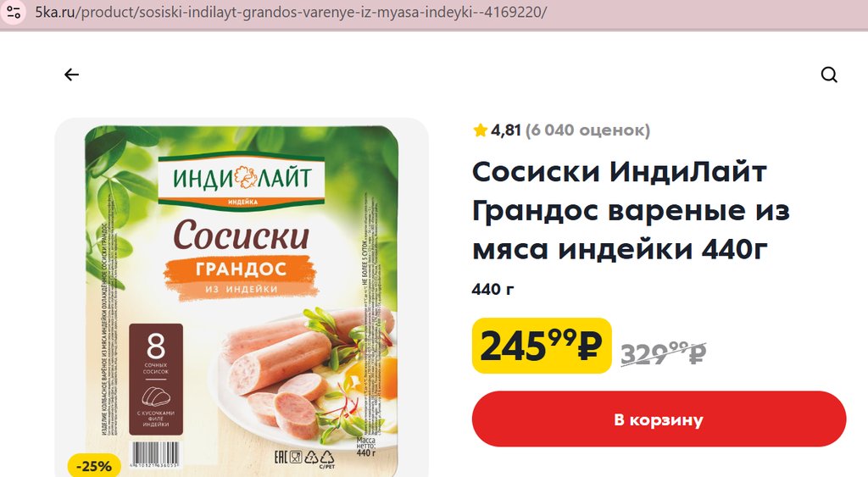Focus the 5ka.ru URL address field

pos(291,12)
